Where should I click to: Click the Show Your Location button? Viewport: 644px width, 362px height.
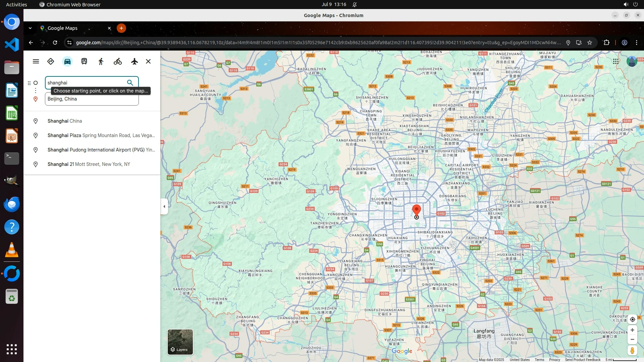pos(632,319)
